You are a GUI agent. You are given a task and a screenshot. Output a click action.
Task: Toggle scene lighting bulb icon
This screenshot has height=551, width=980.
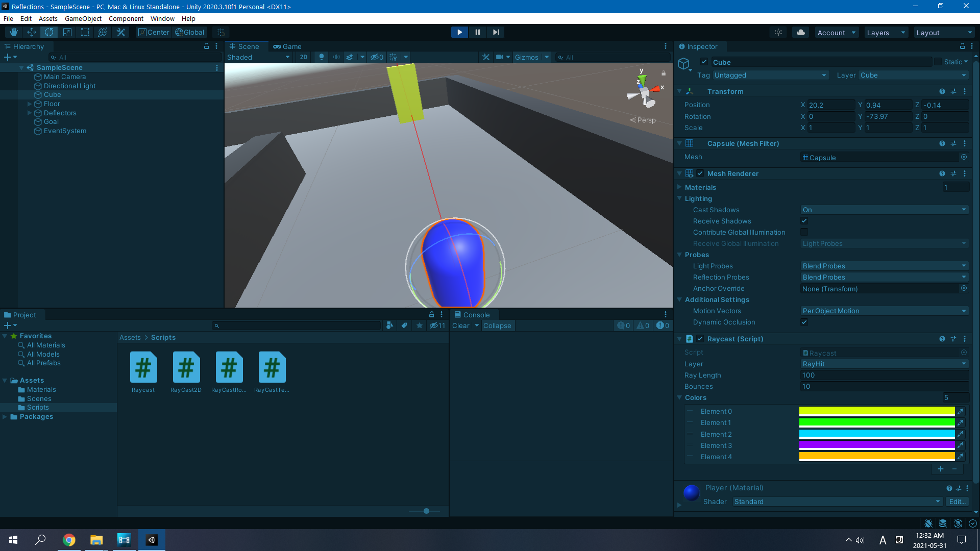[321, 57]
